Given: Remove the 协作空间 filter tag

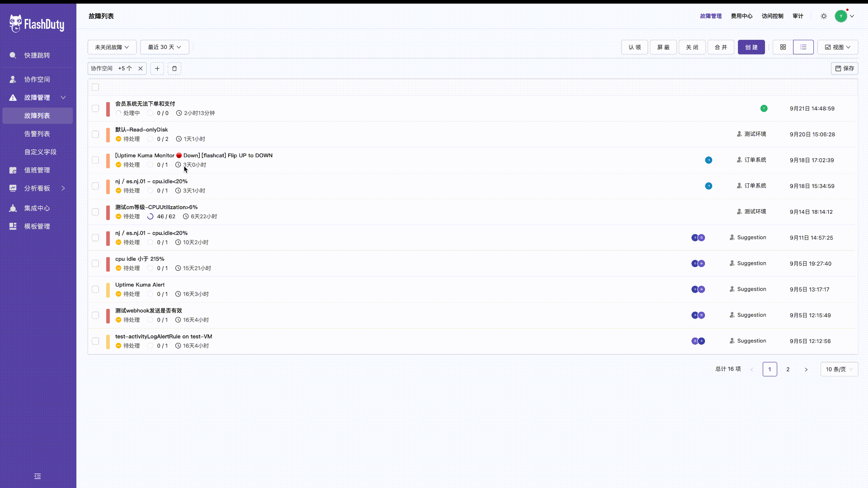Looking at the screenshot, I should 140,69.
